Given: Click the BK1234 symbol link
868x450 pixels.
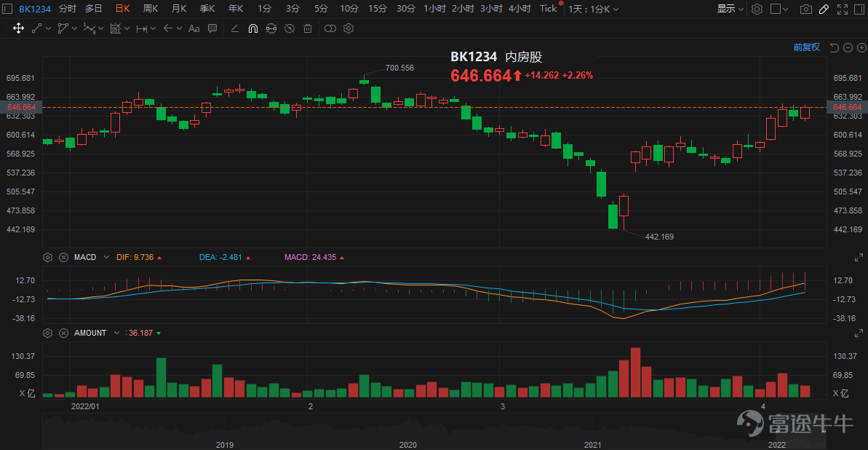Looking at the screenshot, I should coord(35,8).
